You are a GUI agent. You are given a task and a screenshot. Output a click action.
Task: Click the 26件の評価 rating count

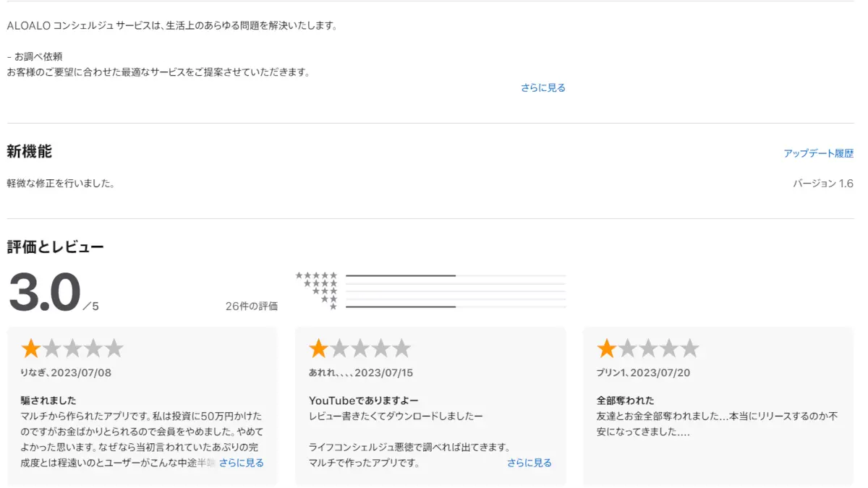[x=251, y=307]
